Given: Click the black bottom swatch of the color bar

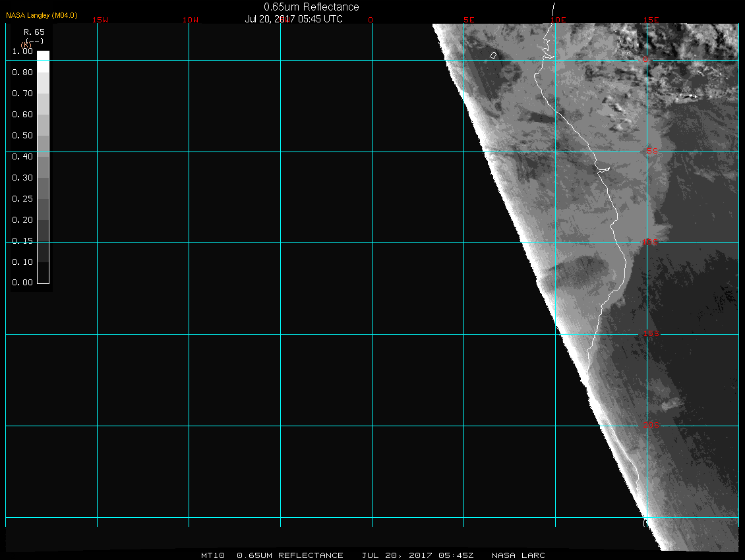Looking at the screenshot, I should (43, 277).
